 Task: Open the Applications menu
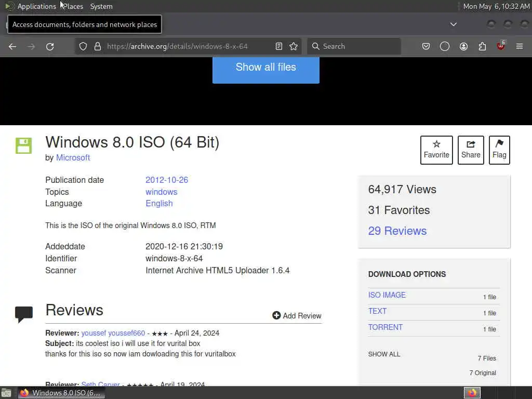tap(37, 6)
